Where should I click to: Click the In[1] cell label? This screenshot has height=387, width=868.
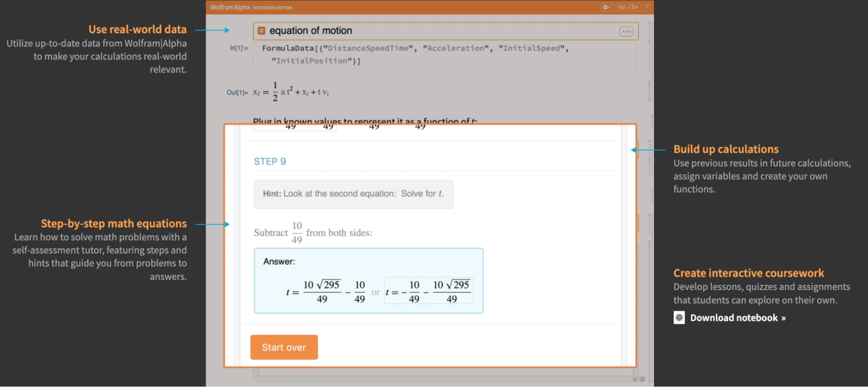[239, 48]
